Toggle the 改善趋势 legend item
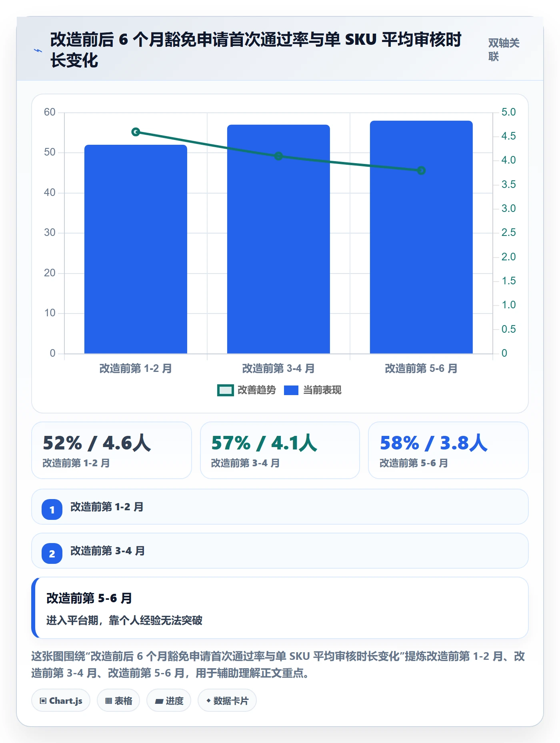 (246, 390)
